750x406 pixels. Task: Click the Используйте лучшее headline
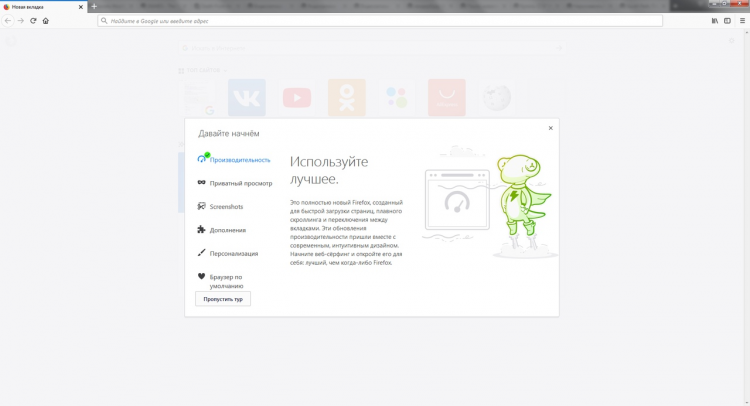tap(329, 170)
